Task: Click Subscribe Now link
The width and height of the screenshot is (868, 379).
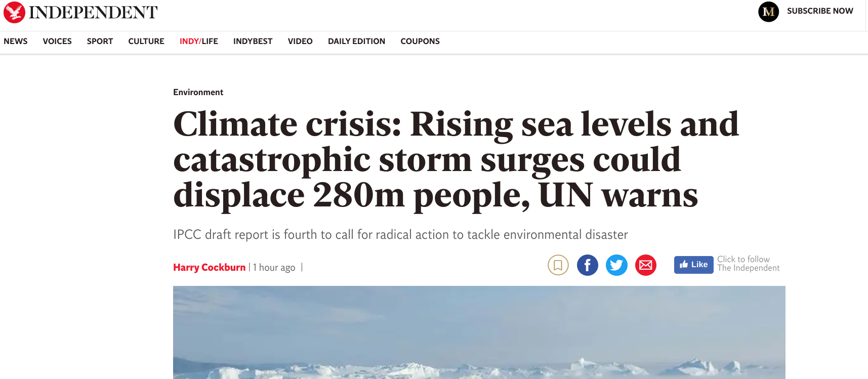Action: [x=820, y=11]
